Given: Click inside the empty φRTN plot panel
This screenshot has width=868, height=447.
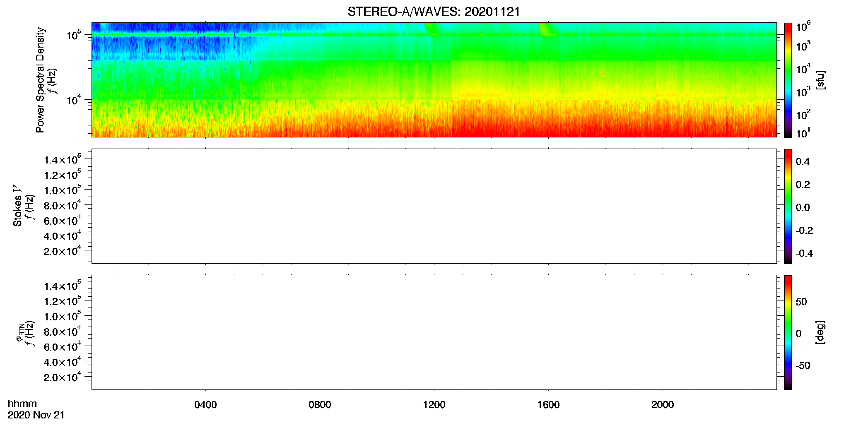Looking at the screenshot, I should [434, 332].
